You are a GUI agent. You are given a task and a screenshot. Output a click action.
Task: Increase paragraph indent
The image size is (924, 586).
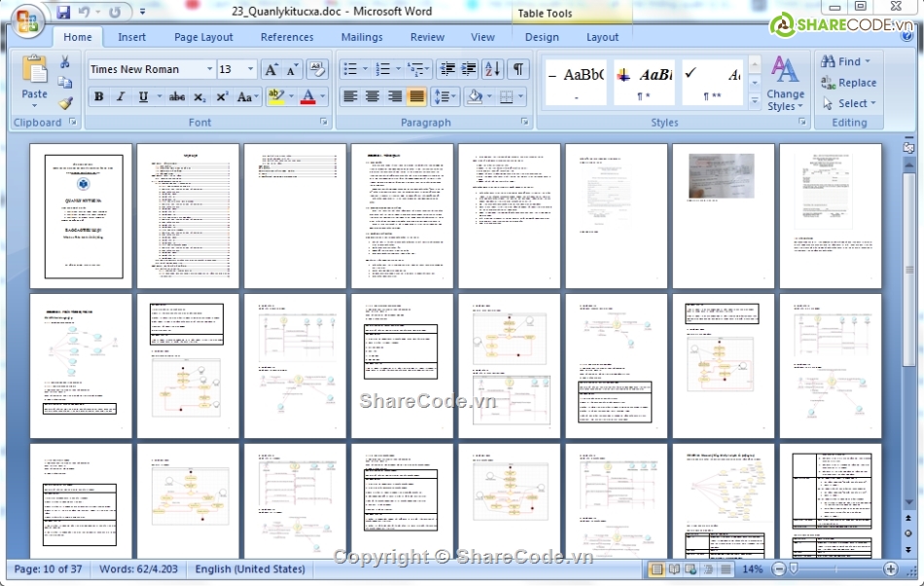click(x=469, y=69)
